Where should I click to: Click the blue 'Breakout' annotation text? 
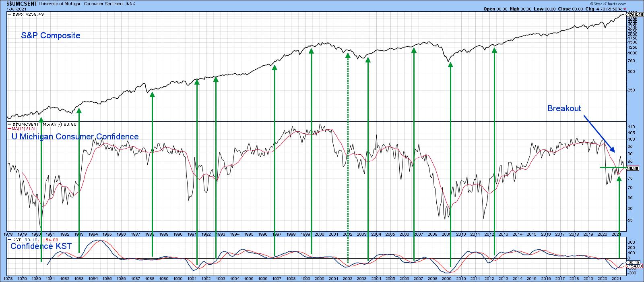coord(564,108)
